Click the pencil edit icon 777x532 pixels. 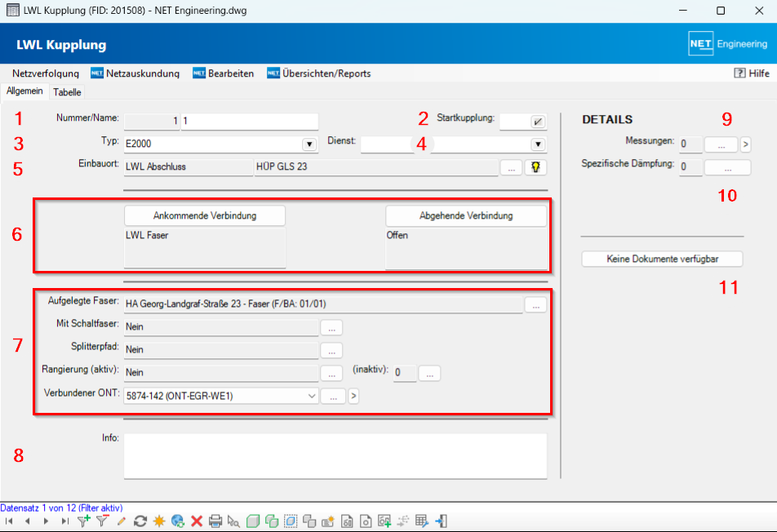click(121, 521)
